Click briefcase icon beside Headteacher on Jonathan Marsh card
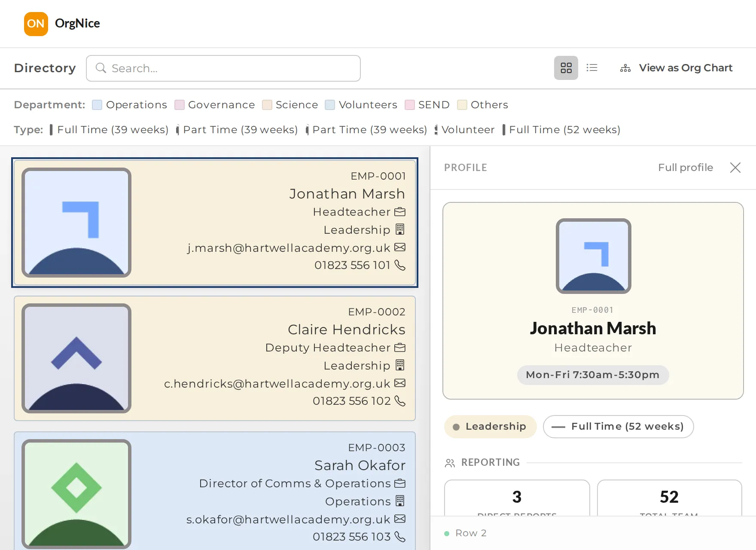Image resolution: width=756 pixels, height=550 pixels. point(400,212)
